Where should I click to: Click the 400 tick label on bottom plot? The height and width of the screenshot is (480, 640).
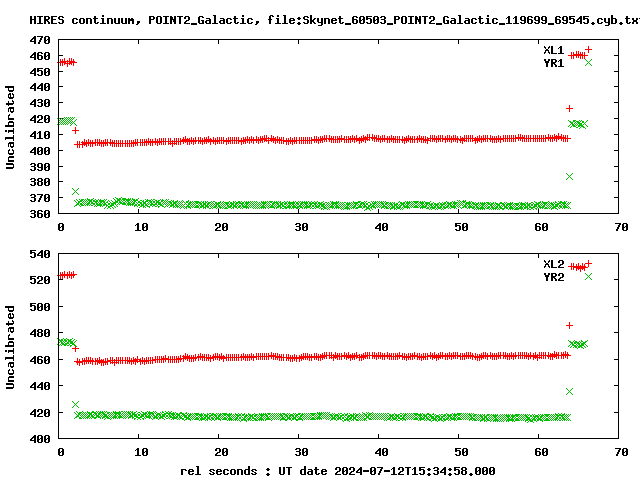point(40,439)
